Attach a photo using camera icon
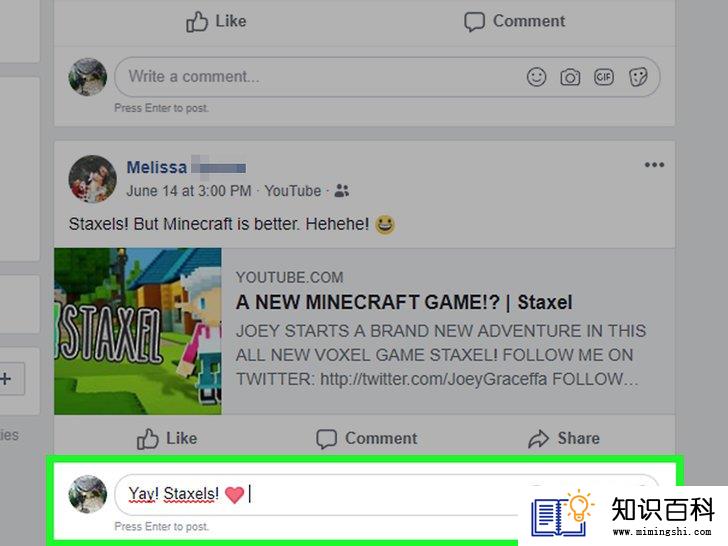This screenshot has height=546, width=728. click(x=570, y=77)
